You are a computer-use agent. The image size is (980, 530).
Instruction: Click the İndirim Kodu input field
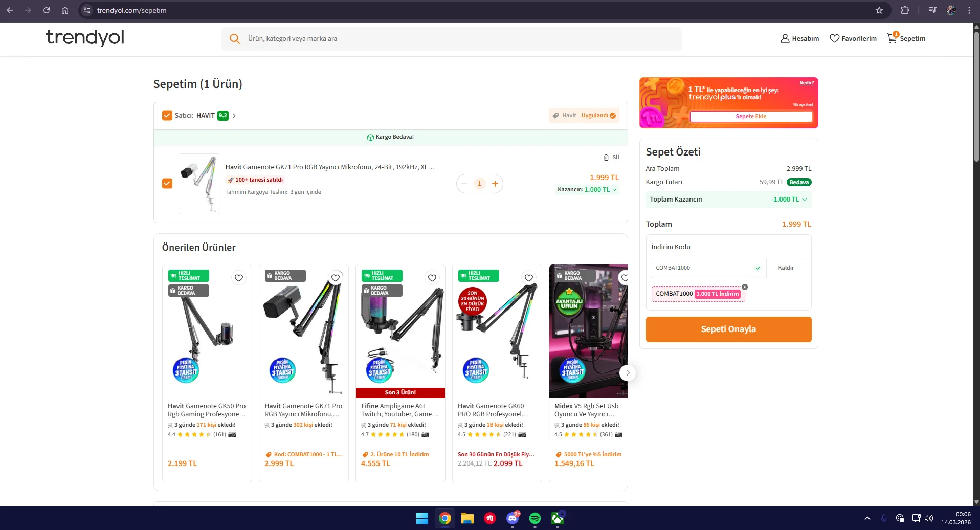pos(708,268)
